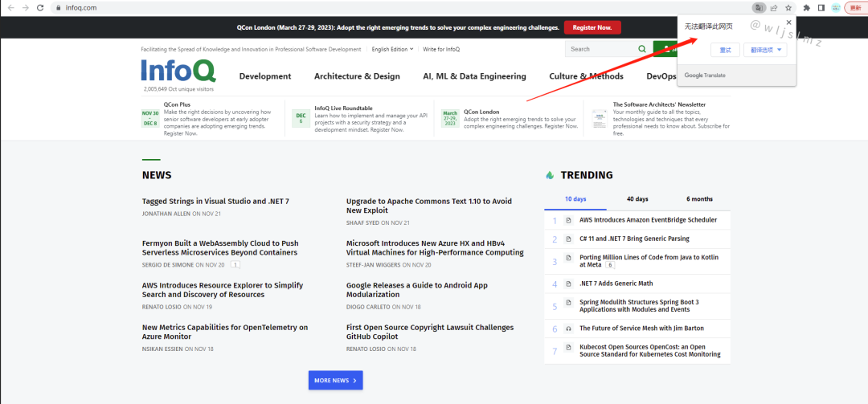
Task: Click the DEC 6 date badge
Action: 301,118
